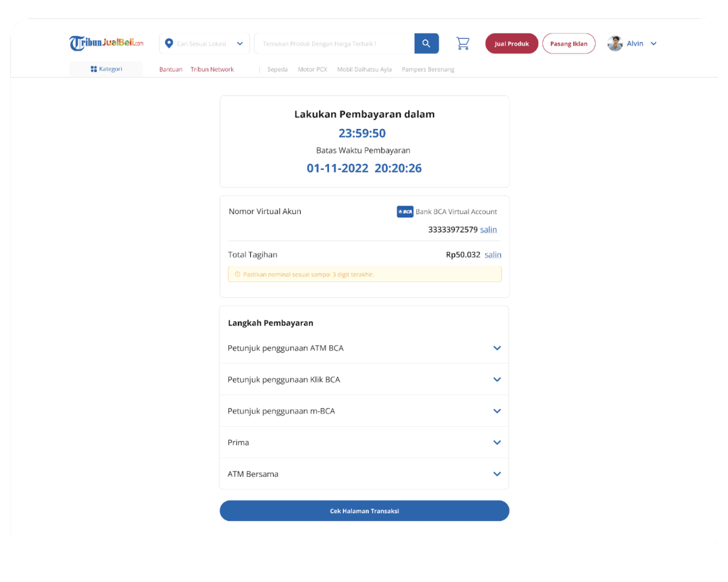Click Alvin's profile avatar
This screenshot has width=728, height=582.
click(x=615, y=44)
